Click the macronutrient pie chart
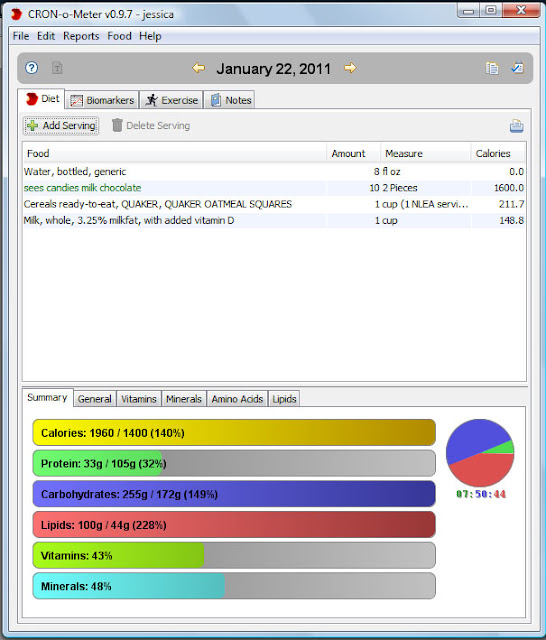Screen dimensions: 546x640 (480, 453)
